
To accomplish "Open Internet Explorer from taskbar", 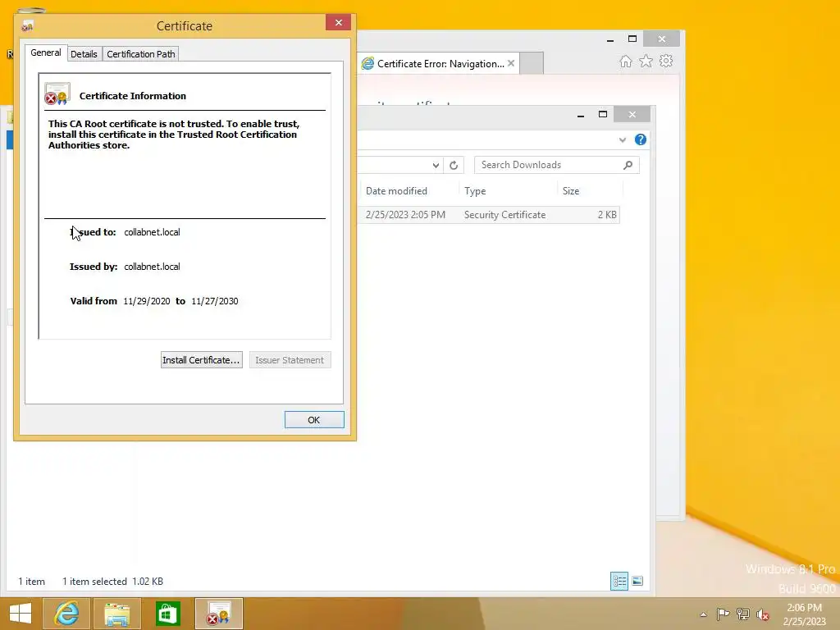I will pyautogui.click(x=66, y=614).
